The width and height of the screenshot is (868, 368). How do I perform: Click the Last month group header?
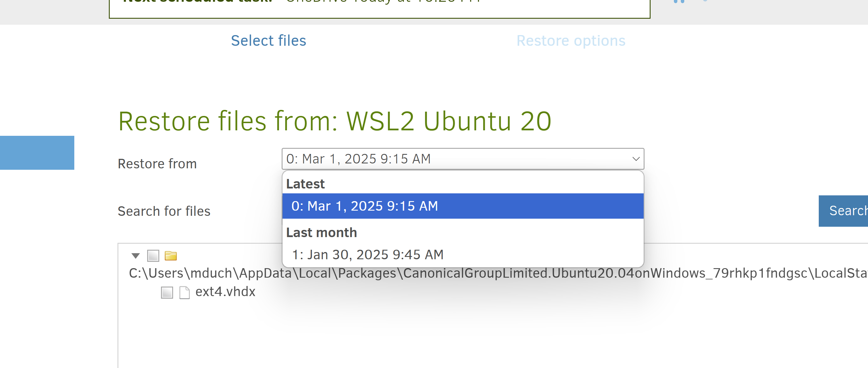(321, 233)
